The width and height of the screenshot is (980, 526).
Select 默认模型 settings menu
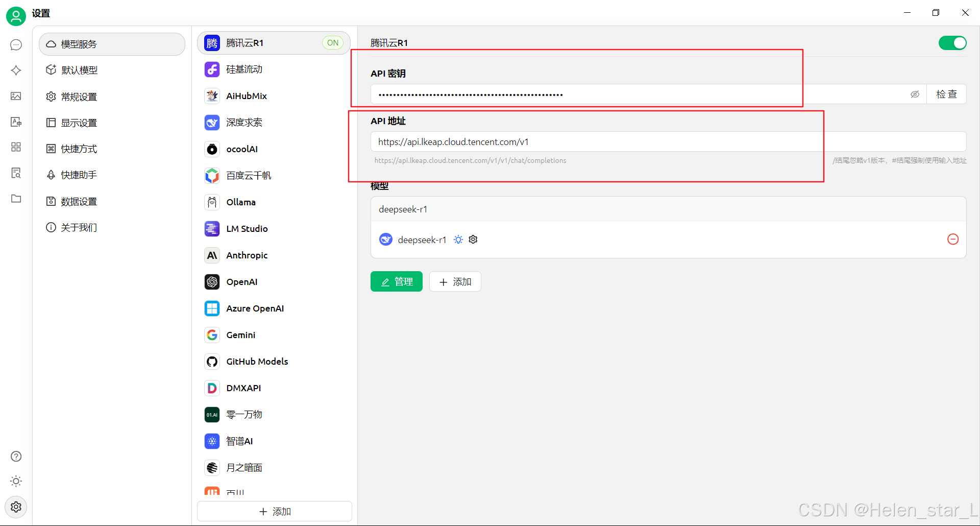(112, 70)
